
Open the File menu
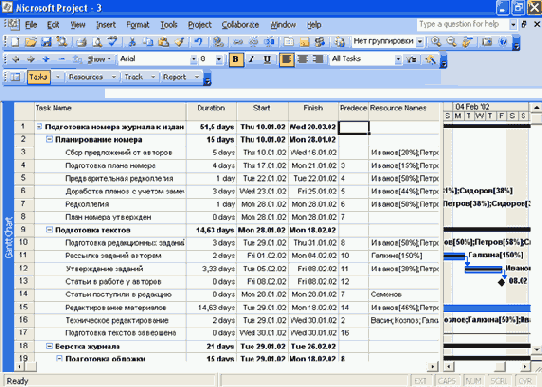pyautogui.click(x=31, y=25)
